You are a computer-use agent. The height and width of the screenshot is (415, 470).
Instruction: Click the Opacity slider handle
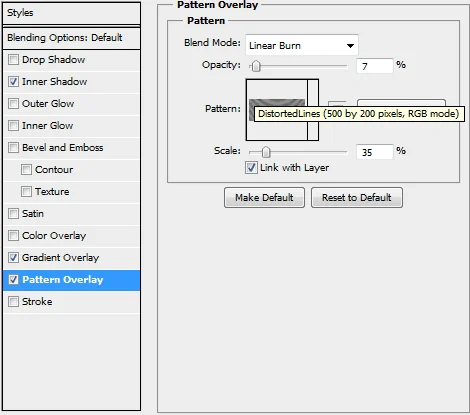click(x=256, y=66)
